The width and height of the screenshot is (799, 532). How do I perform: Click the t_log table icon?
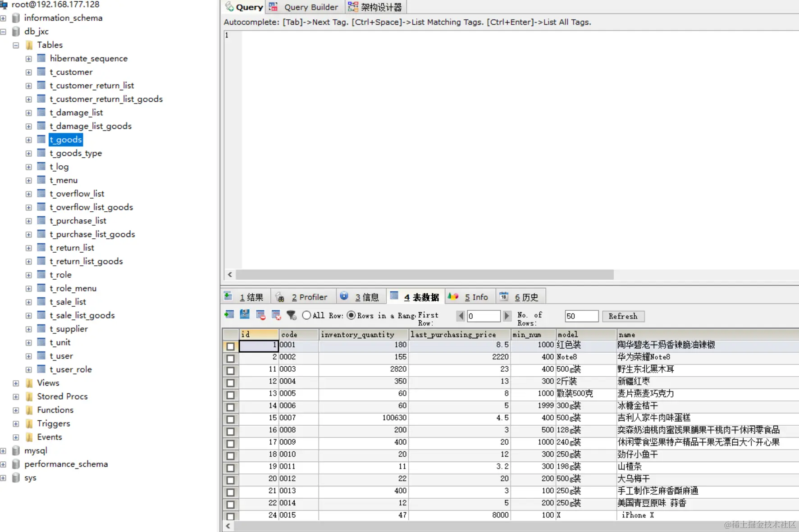point(41,166)
